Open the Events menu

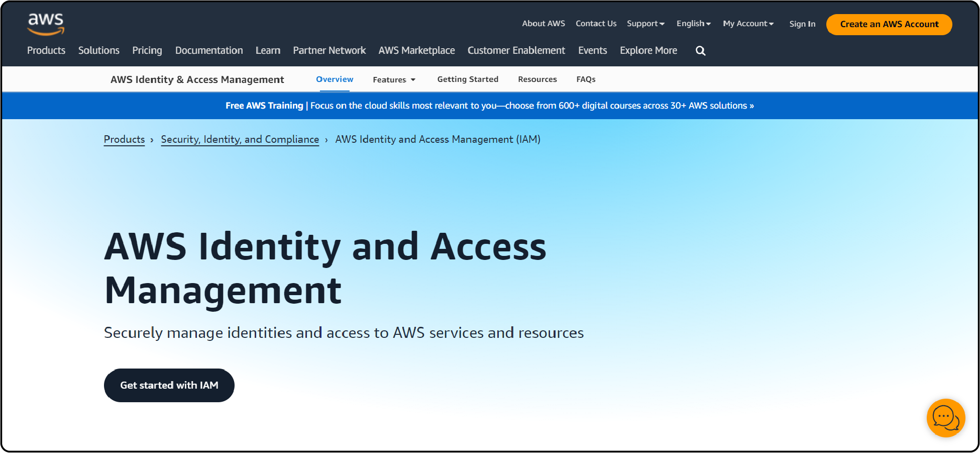(x=593, y=50)
